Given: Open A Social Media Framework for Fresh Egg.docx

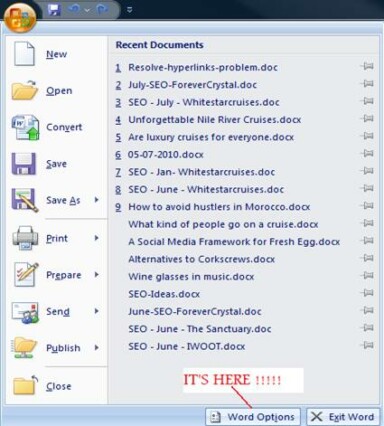Looking at the screenshot, I should [x=234, y=242].
